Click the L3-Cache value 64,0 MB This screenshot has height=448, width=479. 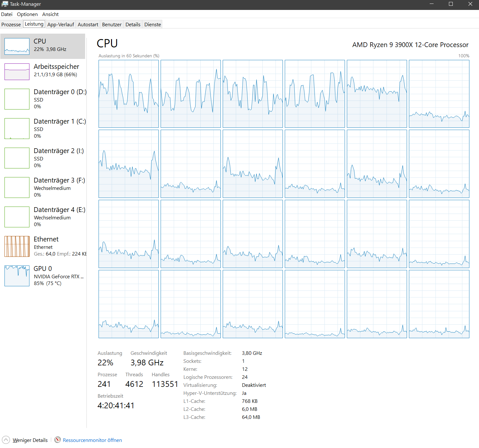coord(251,417)
